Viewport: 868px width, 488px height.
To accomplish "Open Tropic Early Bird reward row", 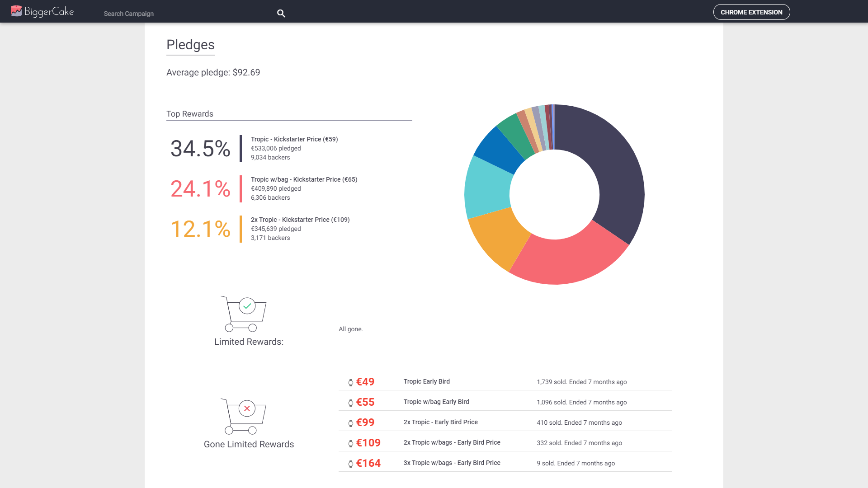I will (x=426, y=381).
